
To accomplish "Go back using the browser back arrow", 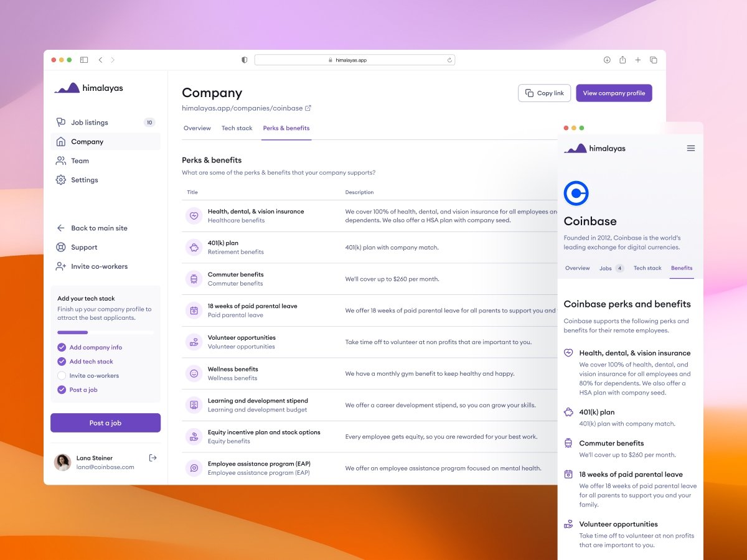I will (100, 60).
